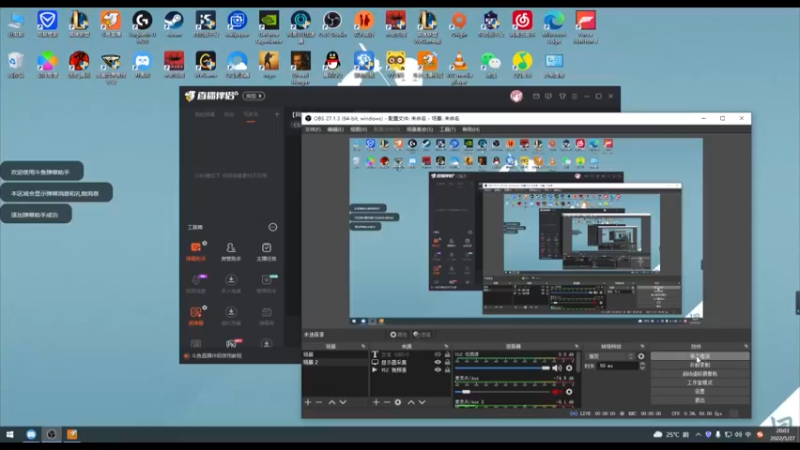
Task: Pop out OBS audio mixer dock
Action: click(x=577, y=346)
